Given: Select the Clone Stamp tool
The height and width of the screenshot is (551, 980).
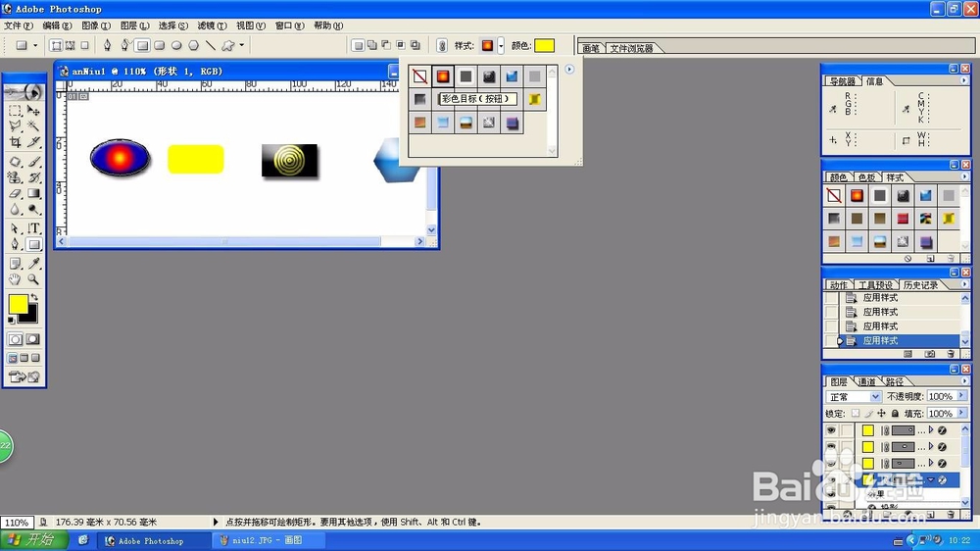Looking at the screenshot, I should pyautogui.click(x=15, y=177).
